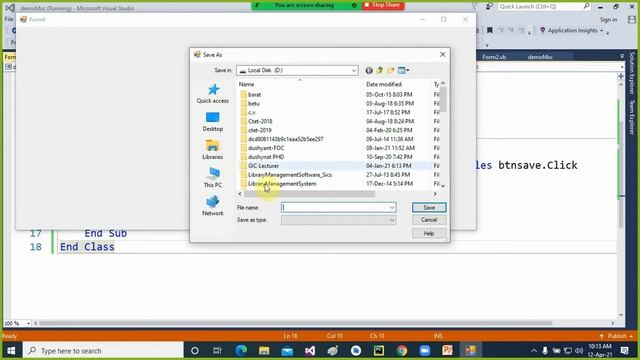
Task: Open Mail app from taskbar
Action: coord(287,351)
